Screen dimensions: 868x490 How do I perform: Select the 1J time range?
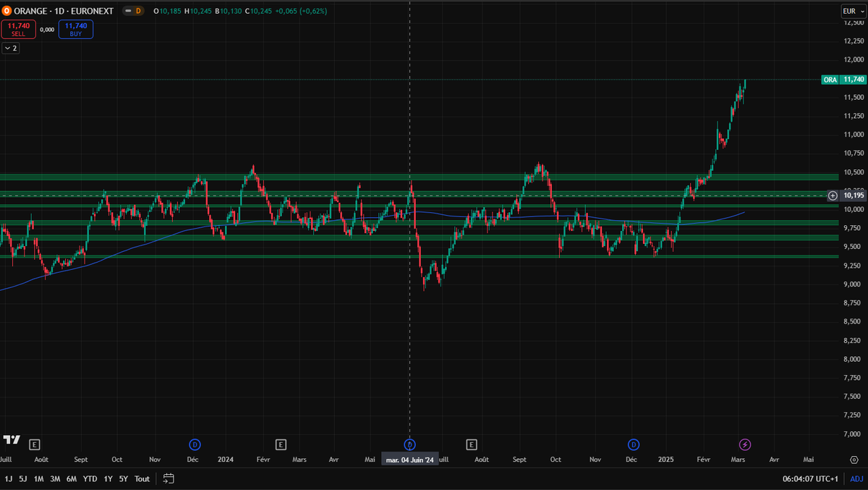tap(9, 478)
